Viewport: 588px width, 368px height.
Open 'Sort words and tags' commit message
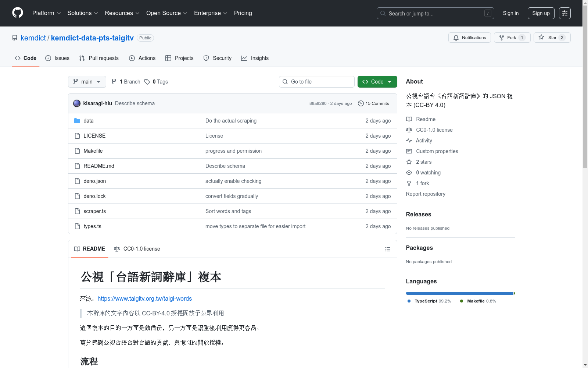click(228, 211)
